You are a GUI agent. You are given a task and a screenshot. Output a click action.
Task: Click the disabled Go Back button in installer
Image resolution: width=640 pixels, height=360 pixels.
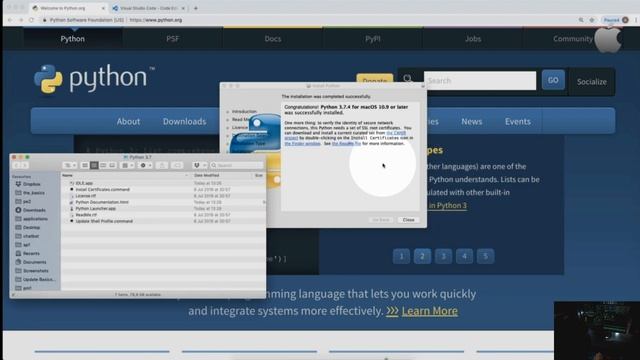(381, 220)
